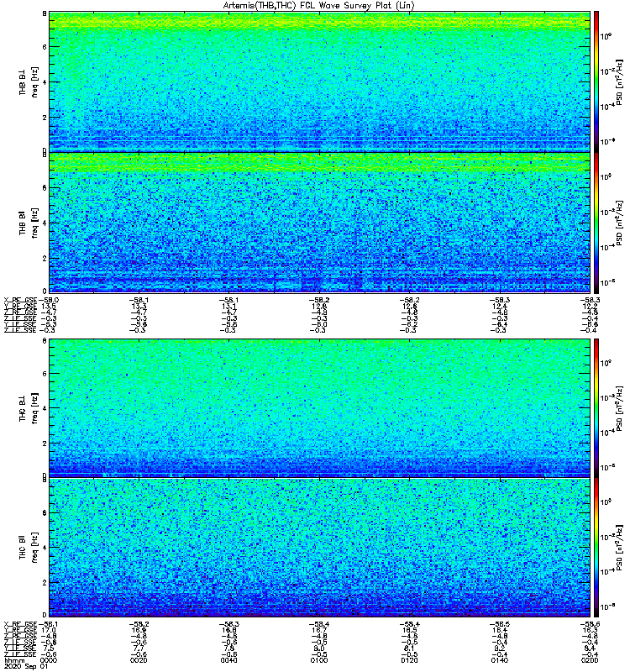The width and height of the screenshot is (630, 672).
Task: Click the '2020 Sep 01' date label
Action: pos(26,667)
